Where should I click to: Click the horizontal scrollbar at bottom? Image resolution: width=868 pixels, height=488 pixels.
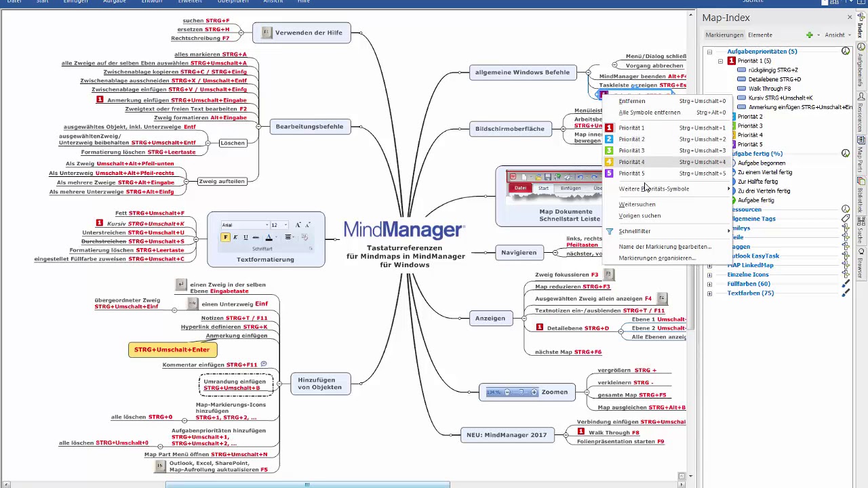307,485
